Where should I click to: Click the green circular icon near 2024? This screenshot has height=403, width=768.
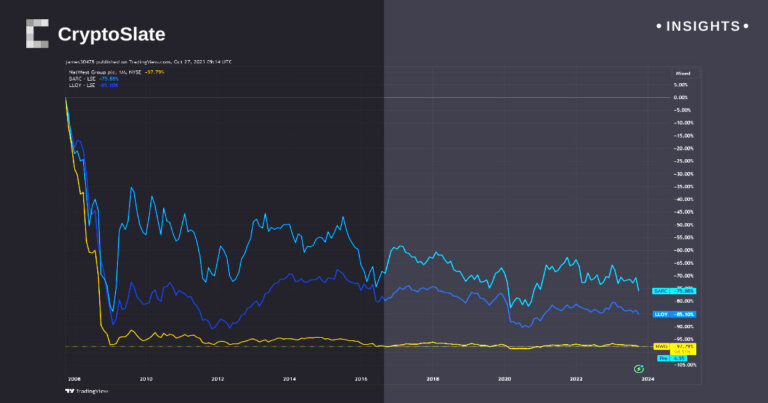click(x=638, y=368)
